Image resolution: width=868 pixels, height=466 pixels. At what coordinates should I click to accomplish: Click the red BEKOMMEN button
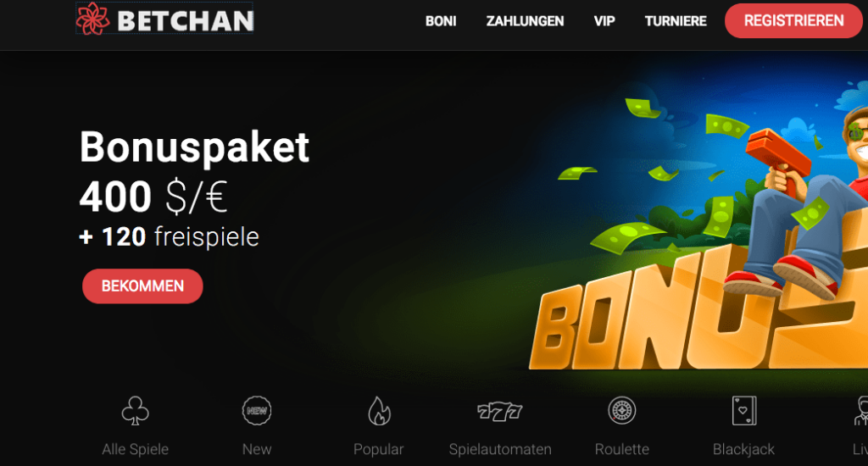coord(142,286)
